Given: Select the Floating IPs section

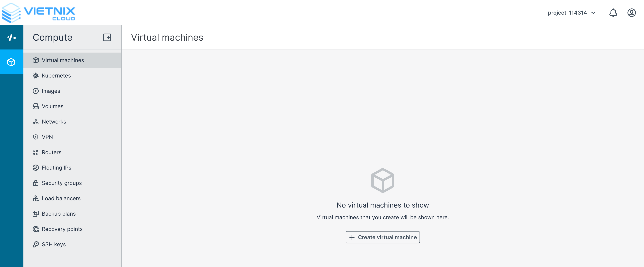Looking at the screenshot, I should coord(56,168).
